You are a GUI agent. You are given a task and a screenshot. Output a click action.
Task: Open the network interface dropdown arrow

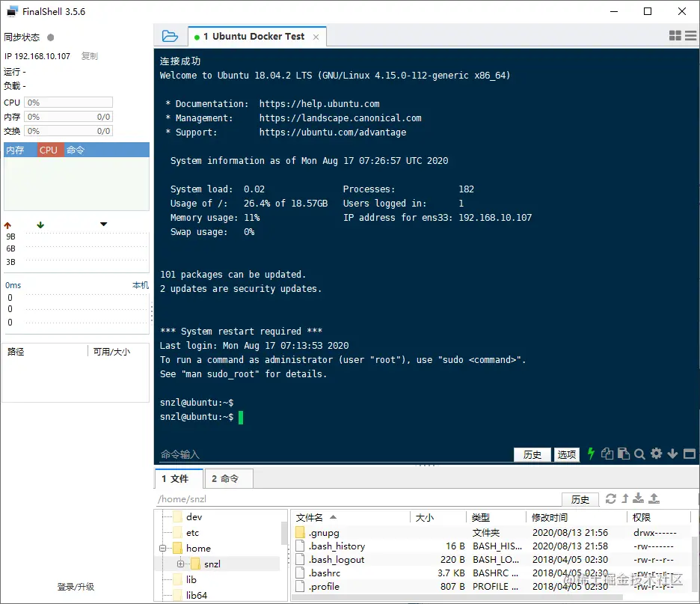103,225
